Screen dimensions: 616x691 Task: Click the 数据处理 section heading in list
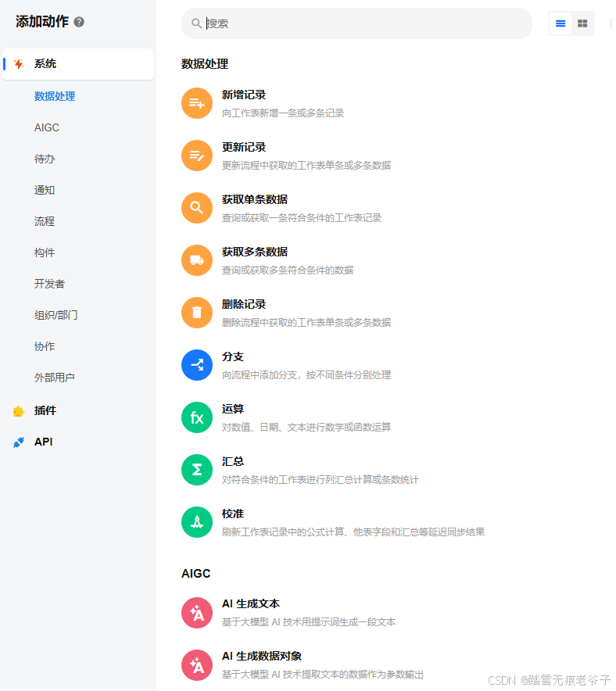pos(205,64)
